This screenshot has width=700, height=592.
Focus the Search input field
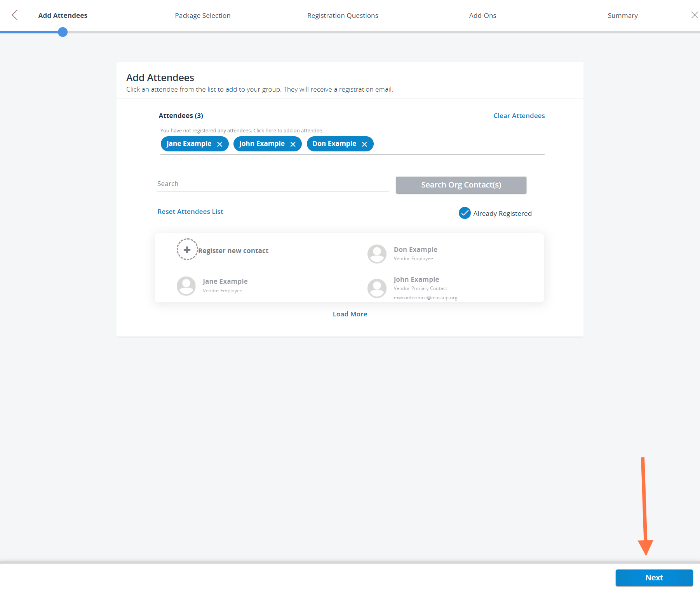273,184
